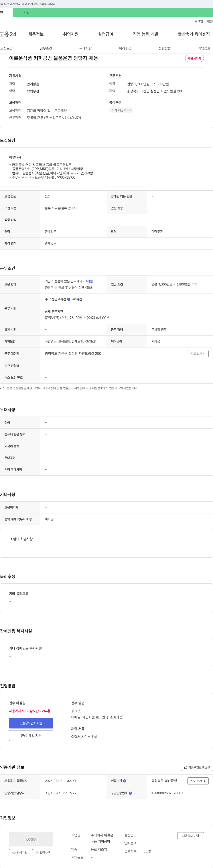This screenshot has height=868, width=213.
Task: Click the 조진희(043-833-9772) contact text
Action: (x=61, y=793)
